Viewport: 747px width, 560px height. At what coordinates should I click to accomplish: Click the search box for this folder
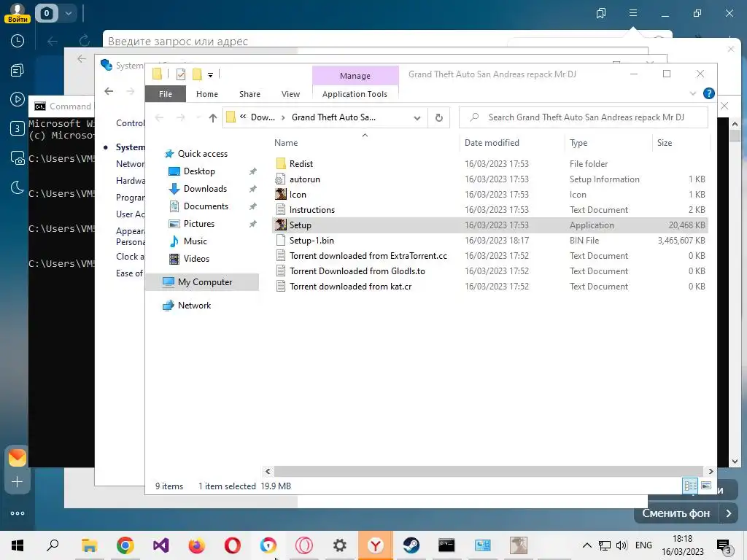[x=583, y=117]
